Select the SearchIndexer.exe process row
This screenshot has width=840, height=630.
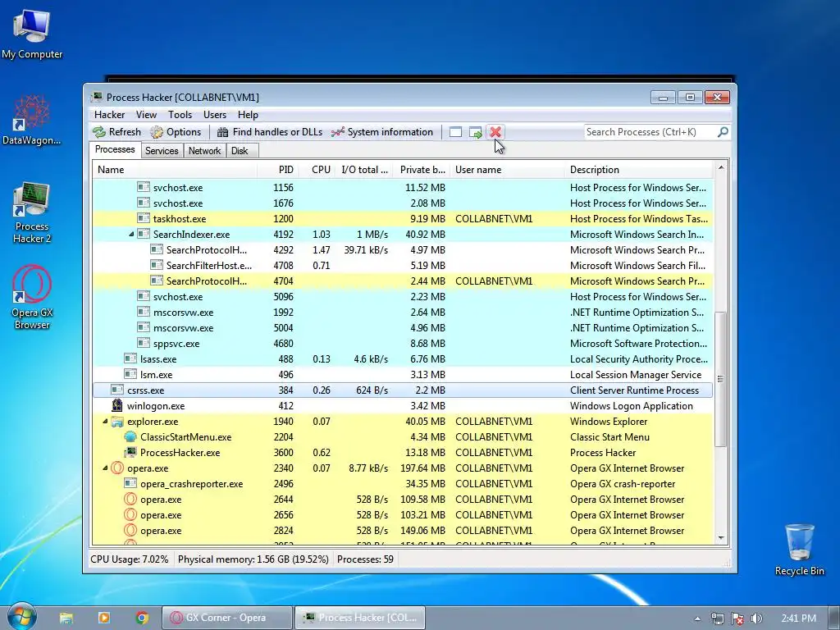(x=403, y=234)
